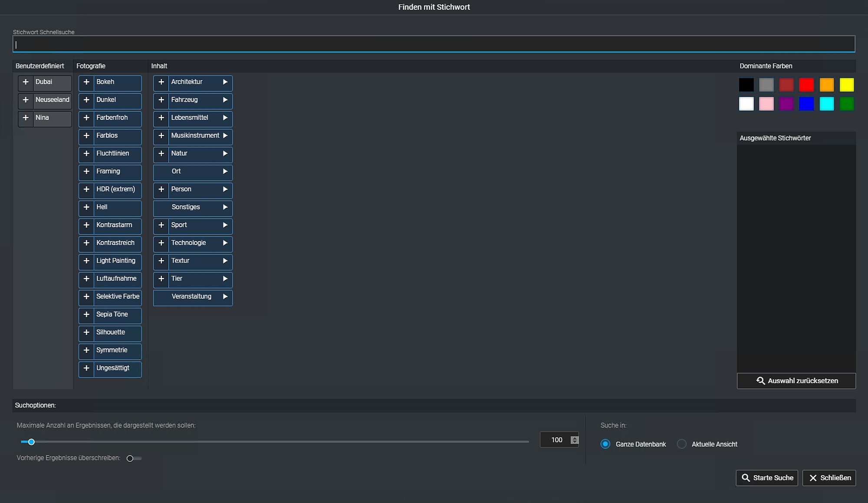Image resolution: width=868 pixels, height=503 pixels.
Task: Add Light Painting via plus icon
Action: click(86, 261)
